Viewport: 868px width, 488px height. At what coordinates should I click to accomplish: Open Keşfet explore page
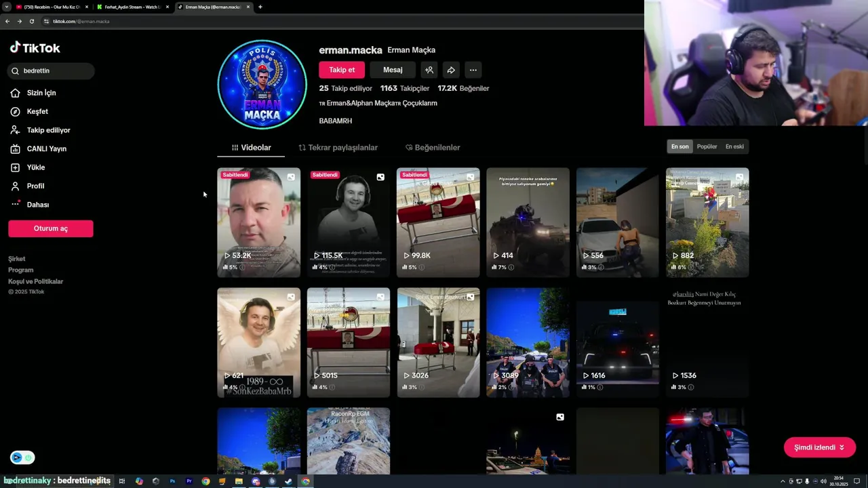tap(37, 111)
